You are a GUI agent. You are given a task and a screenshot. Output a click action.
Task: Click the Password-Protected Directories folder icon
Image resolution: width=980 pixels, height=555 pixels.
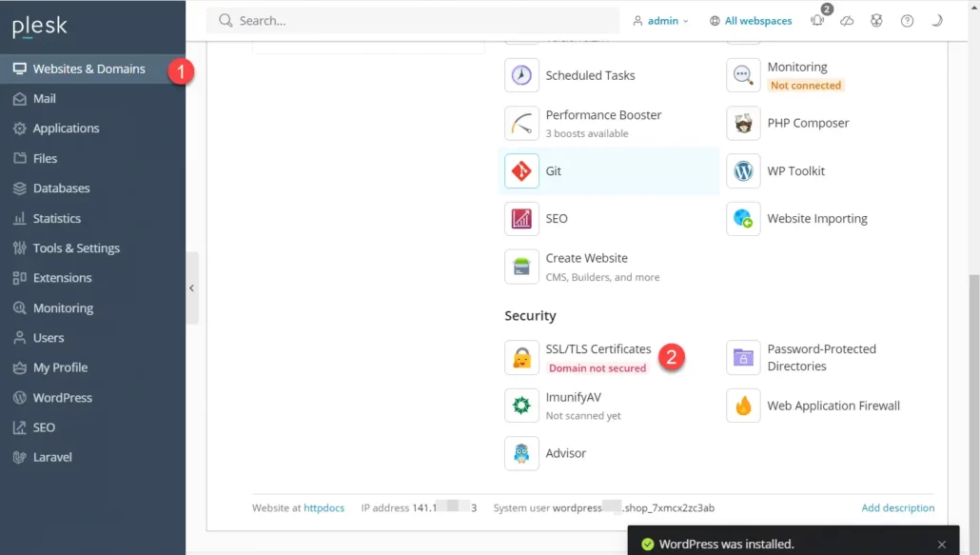743,358
